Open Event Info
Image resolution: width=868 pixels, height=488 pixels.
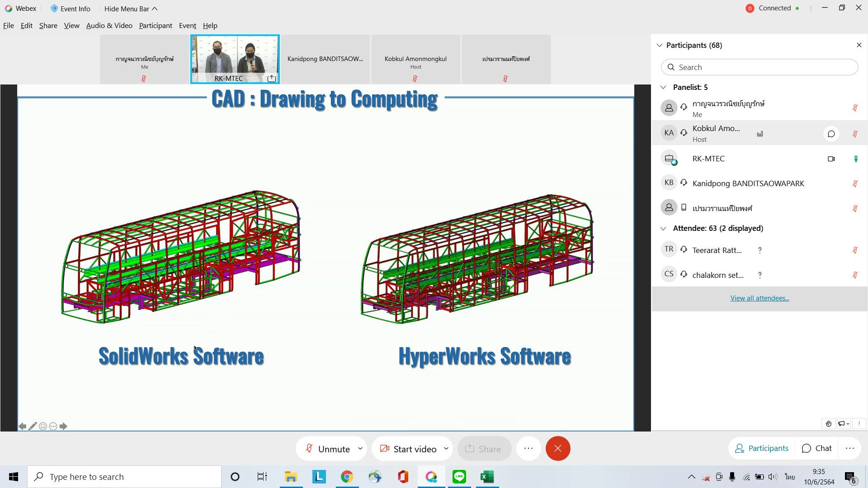coord(71,9)
